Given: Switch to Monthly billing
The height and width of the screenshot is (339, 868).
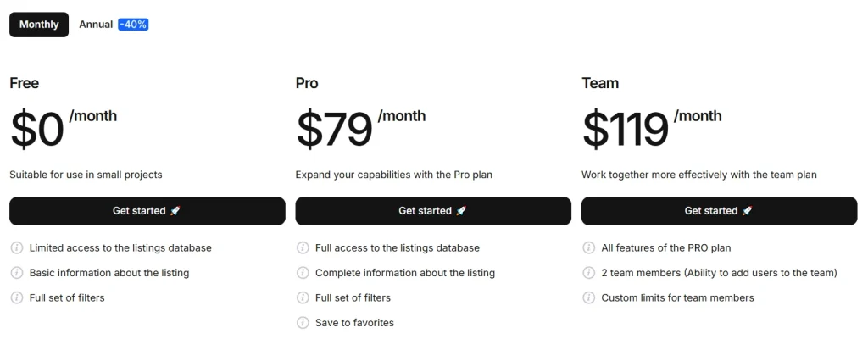Looking at the screenshot, I should pos(39,25).
